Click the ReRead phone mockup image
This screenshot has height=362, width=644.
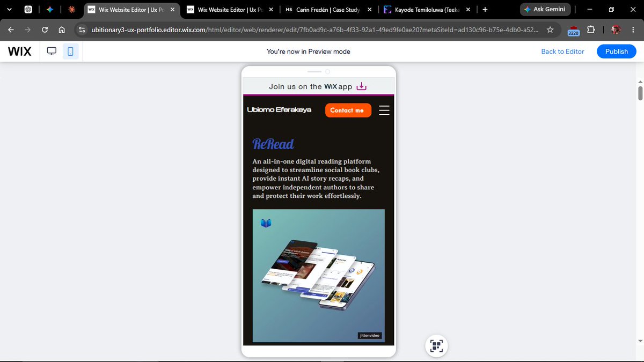(319, 276)
